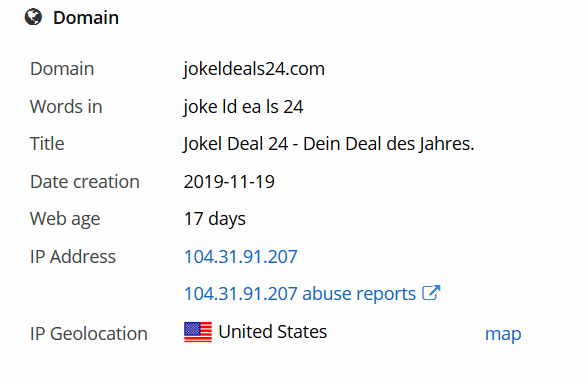Open the 104.31.91.207 IP address link
The width and height of the screenshot is (587, 378).
point(241,257)
